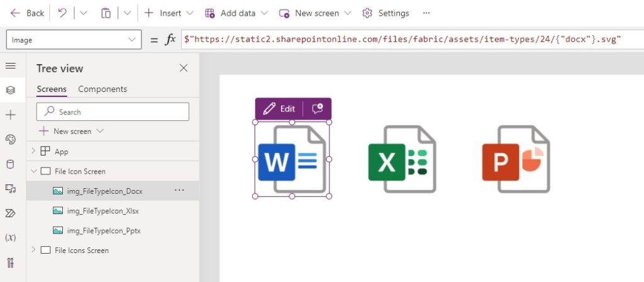Undo the last action
Screen dimensions: 644x282
62,13
